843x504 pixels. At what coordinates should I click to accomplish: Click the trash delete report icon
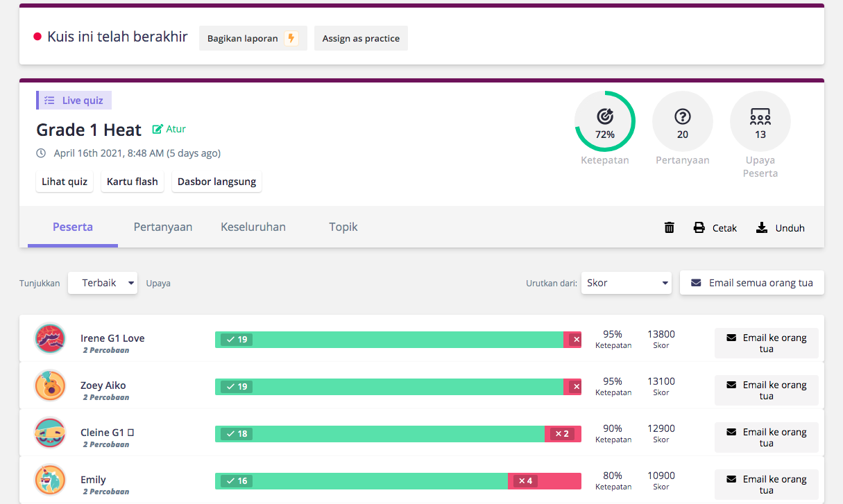(x=670, y=227)
